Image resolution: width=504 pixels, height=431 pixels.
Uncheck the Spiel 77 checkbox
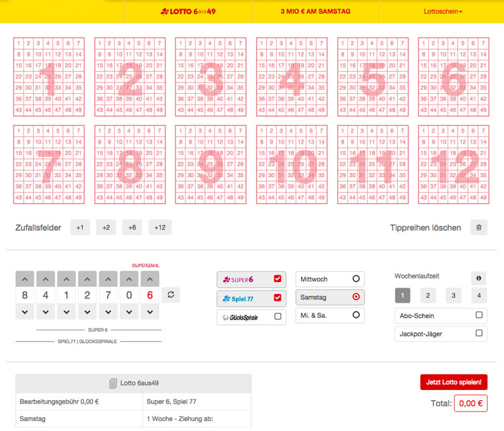click(x=278, y=297)
